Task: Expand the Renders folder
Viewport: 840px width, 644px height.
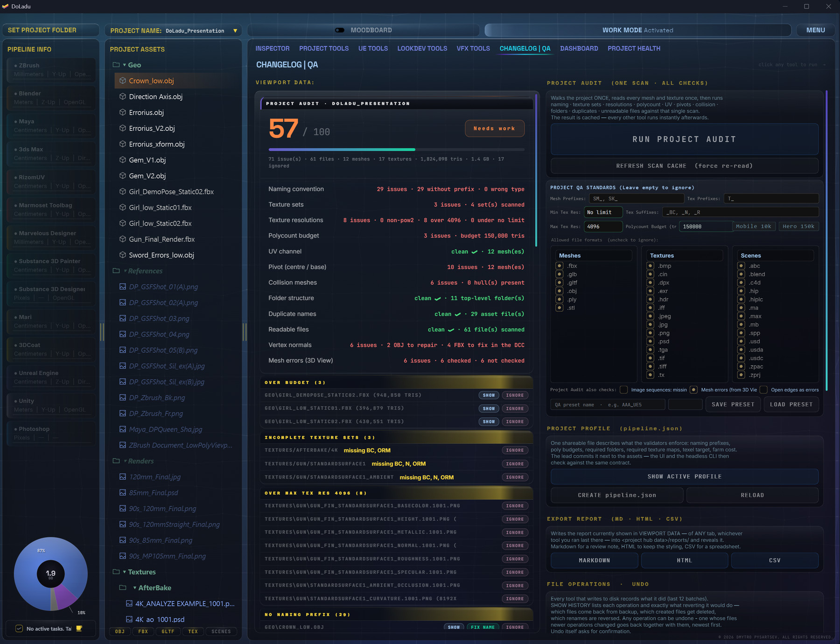Action: tap(125, 461)
